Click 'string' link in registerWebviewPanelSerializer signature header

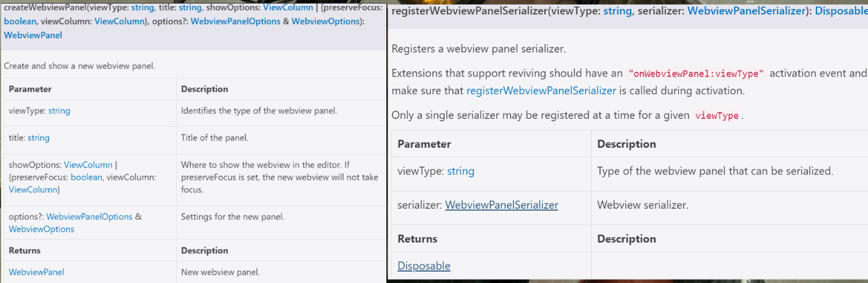(x=617, y=11)
